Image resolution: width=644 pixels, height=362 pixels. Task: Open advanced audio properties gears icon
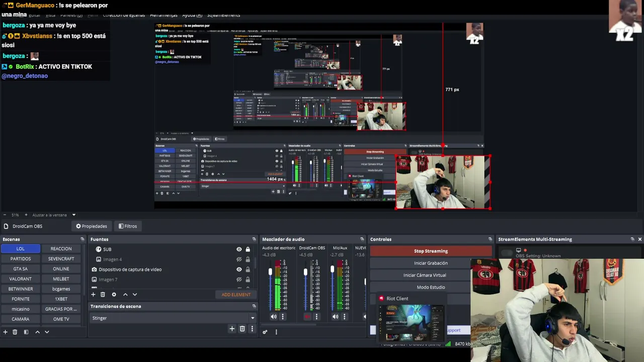coord(265,332)
